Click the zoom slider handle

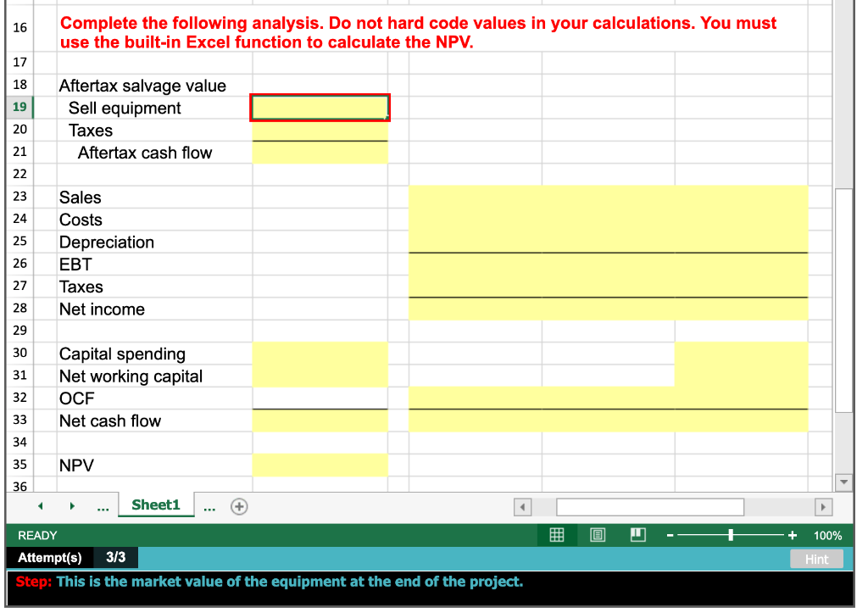tap(730, 535)
